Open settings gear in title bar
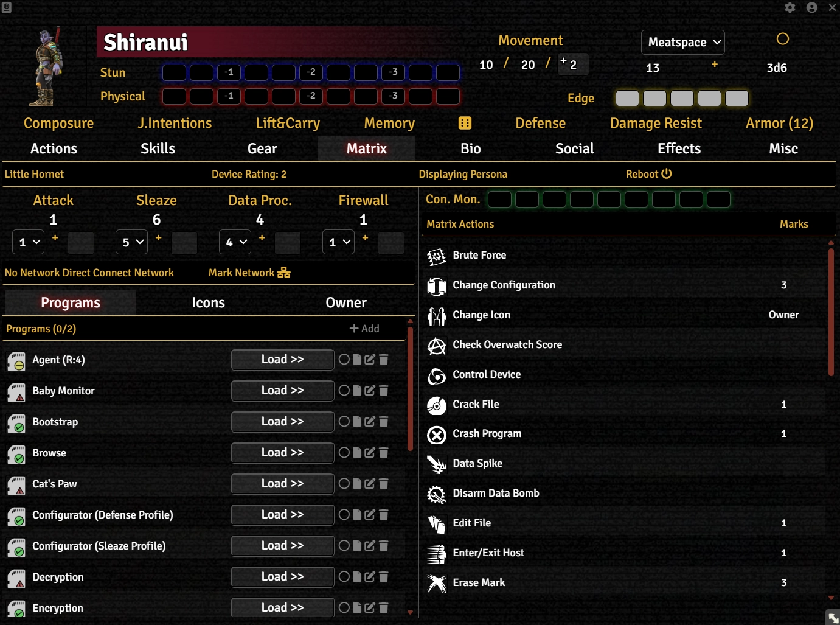The height and width of the screenshot is (625, 840). pos(790,7)
